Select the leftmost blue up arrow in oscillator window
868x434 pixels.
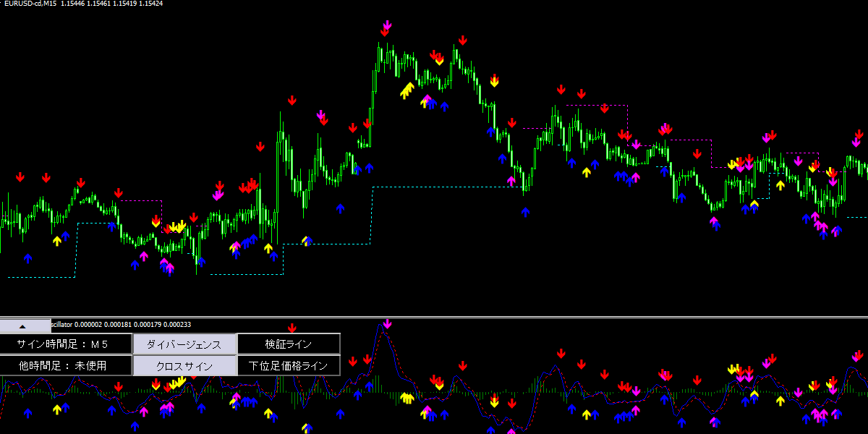pyautogui.click(x=28, y=413)
